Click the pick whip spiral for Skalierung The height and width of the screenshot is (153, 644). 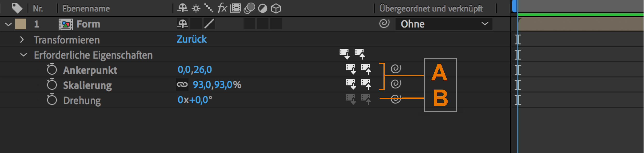(x=396, y=84)
